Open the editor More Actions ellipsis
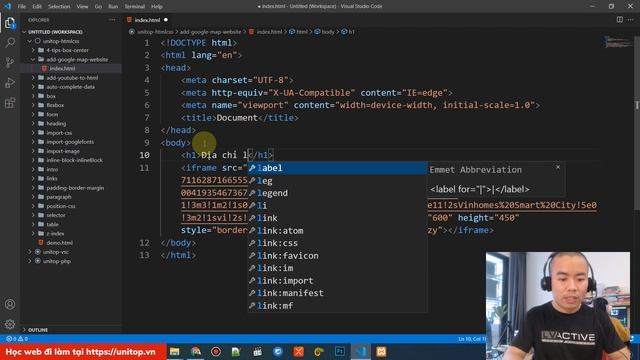This screenshot has height=360, width=640. coord(631,20)
